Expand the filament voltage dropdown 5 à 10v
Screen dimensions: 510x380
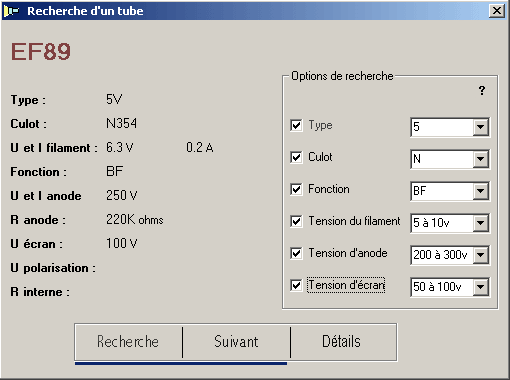point(480,223)
